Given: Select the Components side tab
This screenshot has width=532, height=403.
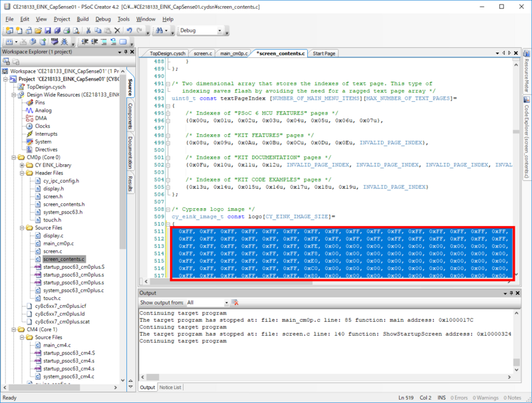Looking at the screenshot, I should point(130,116).
